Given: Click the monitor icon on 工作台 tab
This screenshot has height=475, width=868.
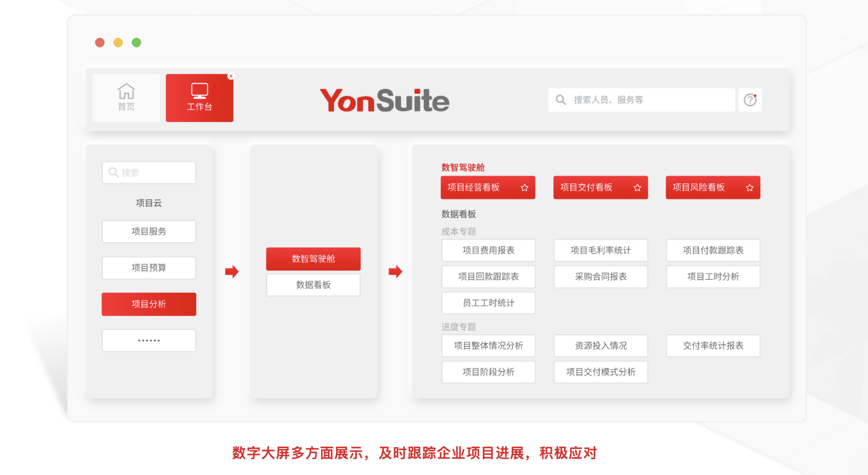Looking at the screenshot, I should click(x=199, y=91).
